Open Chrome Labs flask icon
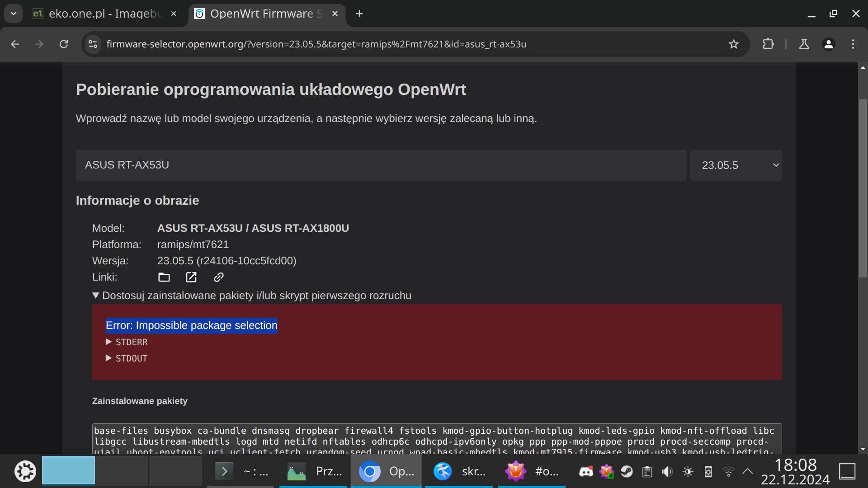The height and width of the screenshot is (488, 868). pyautogui.click(x=804, y=44)
